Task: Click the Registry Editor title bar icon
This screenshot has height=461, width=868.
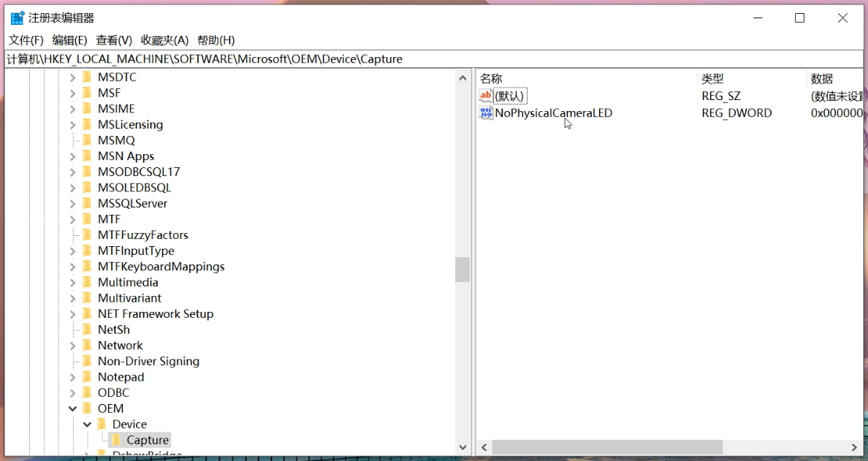Action: pyautogui.click(x=18, y=18)
